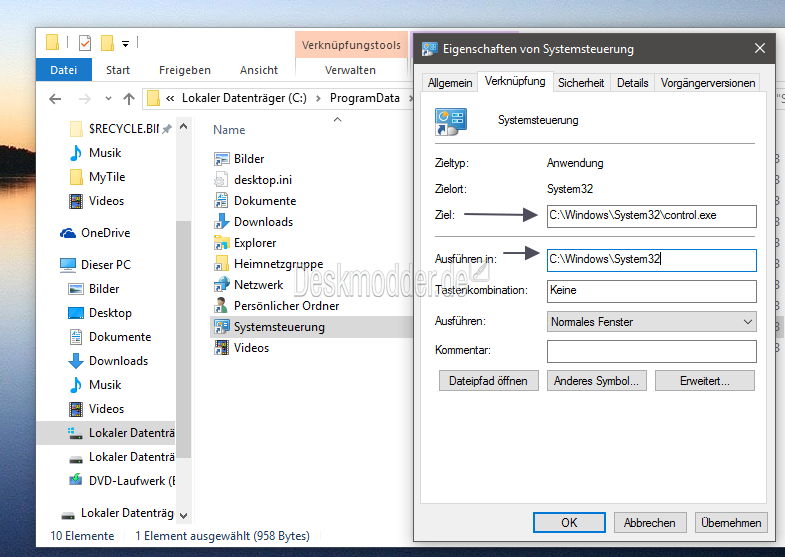Click the Dieser PC computer icon

68,265
